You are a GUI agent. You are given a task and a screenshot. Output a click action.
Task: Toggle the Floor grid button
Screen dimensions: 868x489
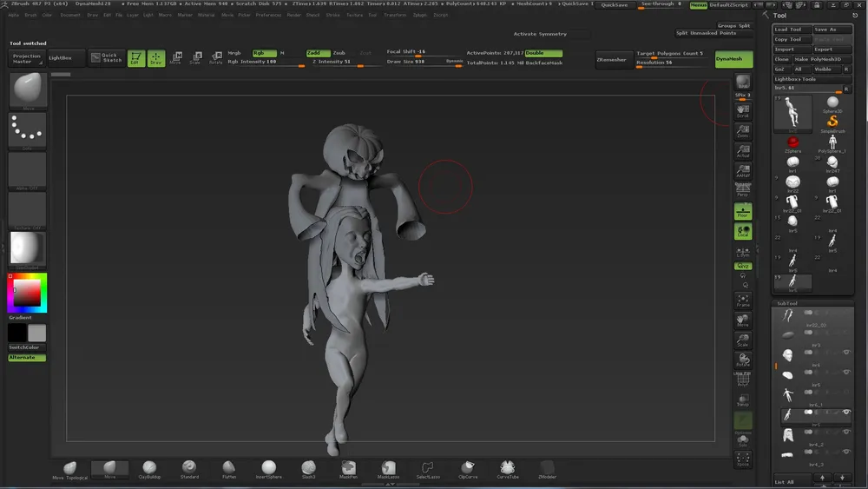pos(742,211)
